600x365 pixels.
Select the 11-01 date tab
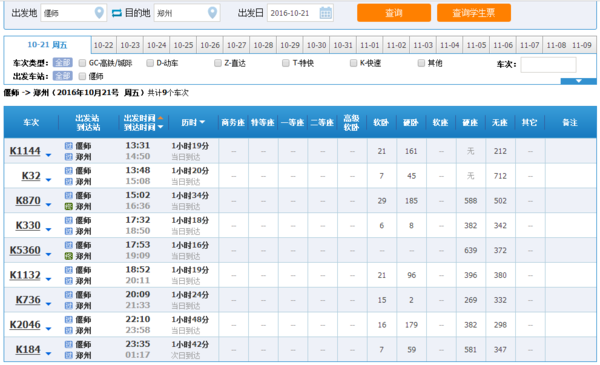pos(370,45)
